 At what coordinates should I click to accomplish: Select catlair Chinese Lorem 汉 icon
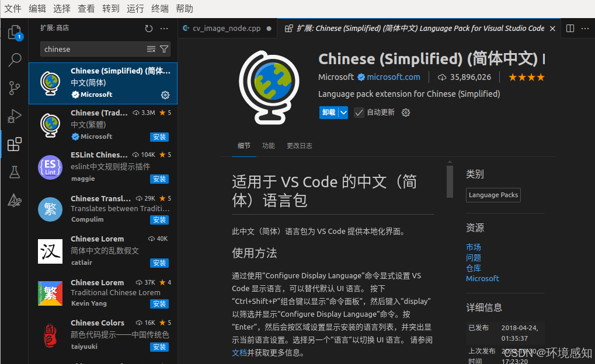[50, 251]
